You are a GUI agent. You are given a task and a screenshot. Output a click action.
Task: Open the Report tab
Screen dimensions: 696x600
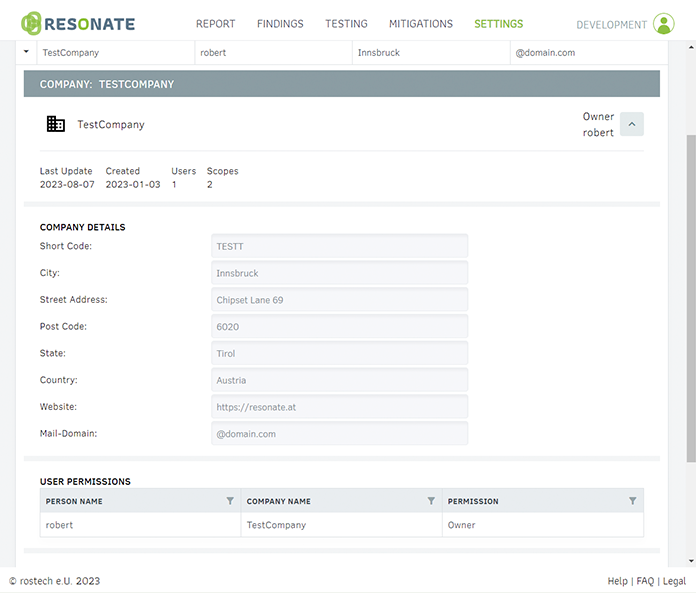[215, 24]
